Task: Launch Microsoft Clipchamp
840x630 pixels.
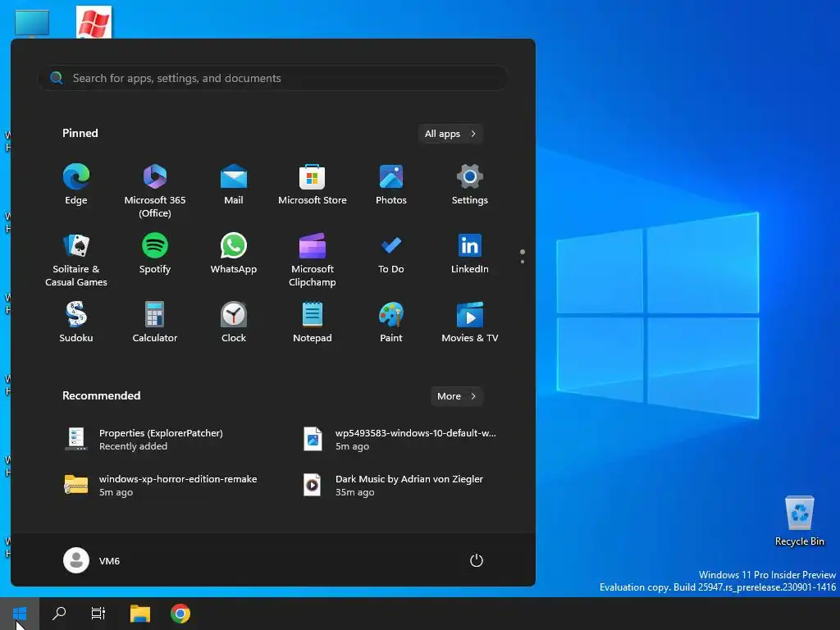Action: point(313,260)
